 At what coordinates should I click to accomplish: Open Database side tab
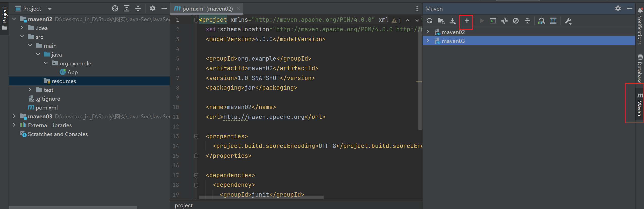point(640,69)
